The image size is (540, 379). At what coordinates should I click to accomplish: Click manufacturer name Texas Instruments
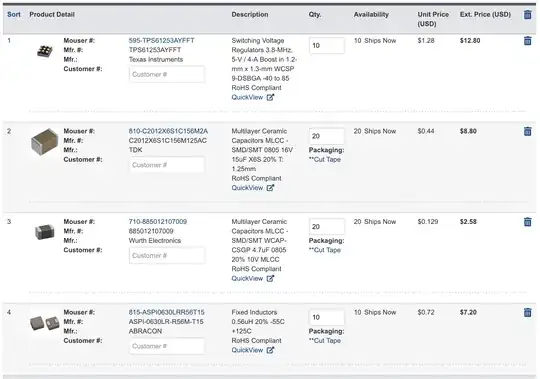(x=156, y=59)
